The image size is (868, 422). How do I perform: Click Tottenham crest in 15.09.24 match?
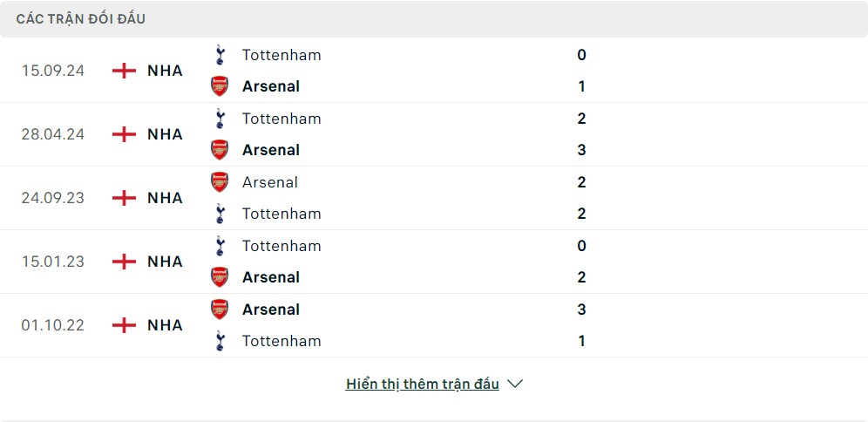(220, 55)
